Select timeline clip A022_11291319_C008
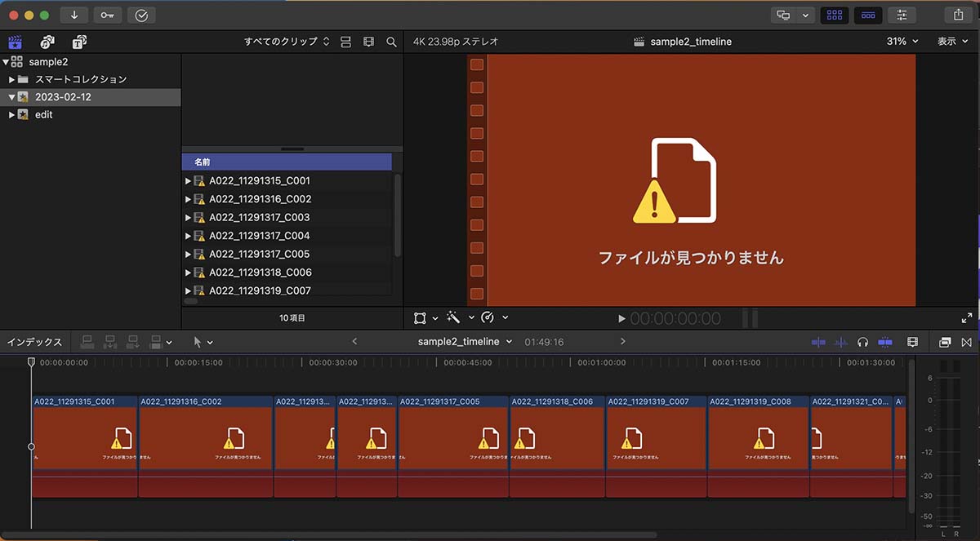This screenshot has width=980, height=541. pos(759,446)
